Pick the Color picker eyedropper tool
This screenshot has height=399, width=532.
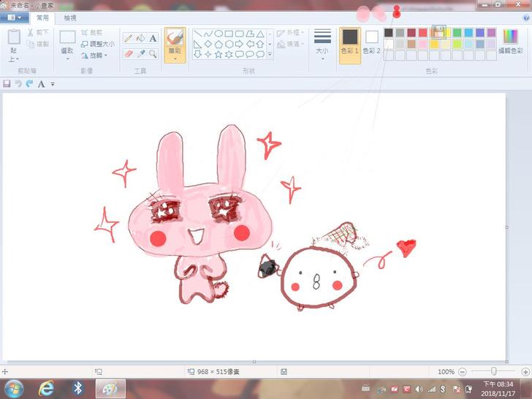140,53
